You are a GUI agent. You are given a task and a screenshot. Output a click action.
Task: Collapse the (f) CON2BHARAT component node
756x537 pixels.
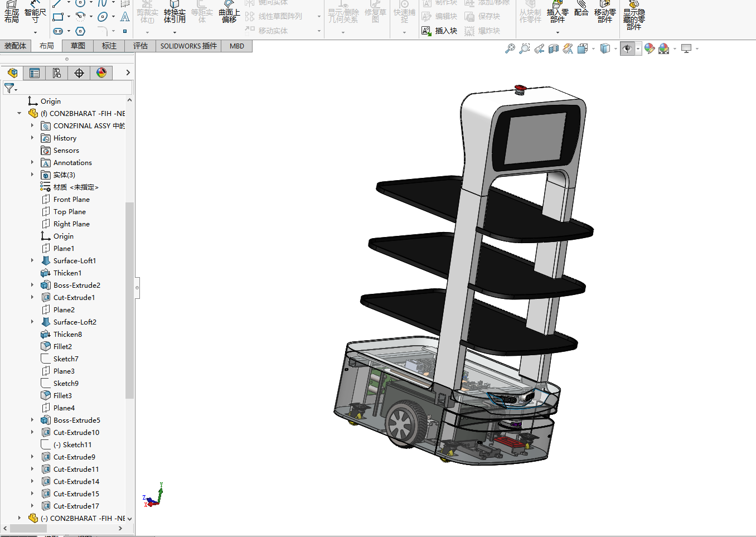pyautogui.click(x=20, y=113)
